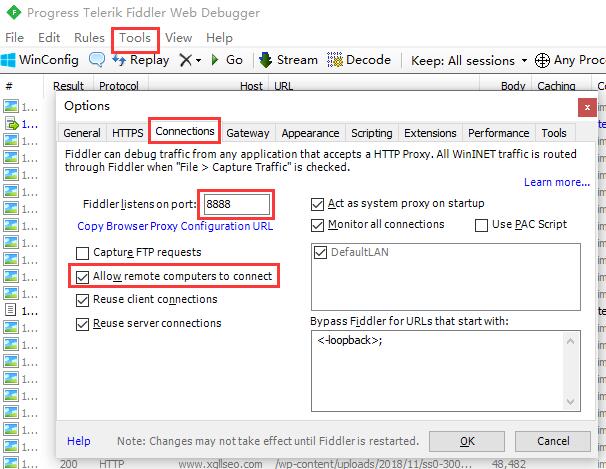Image resolution: width=606 pixels, height=469 pixels.
Task: Click the 48,482 body size cell
Action: [x=509, y=464]
